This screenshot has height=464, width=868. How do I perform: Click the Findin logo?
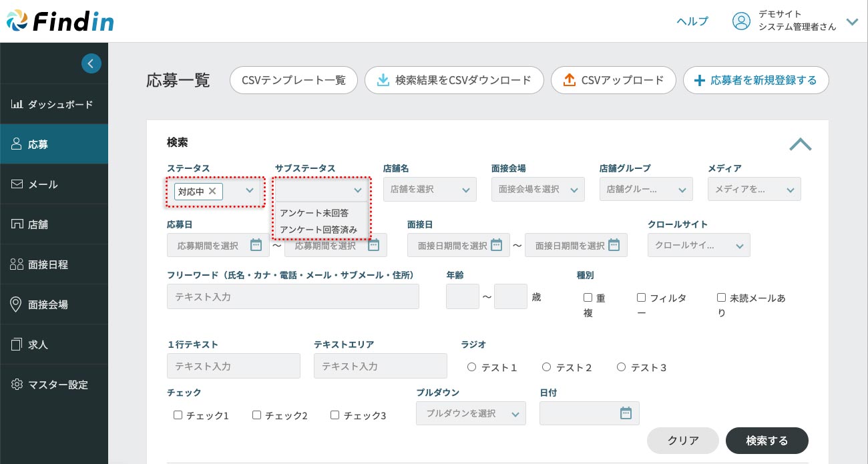(60, 21)
